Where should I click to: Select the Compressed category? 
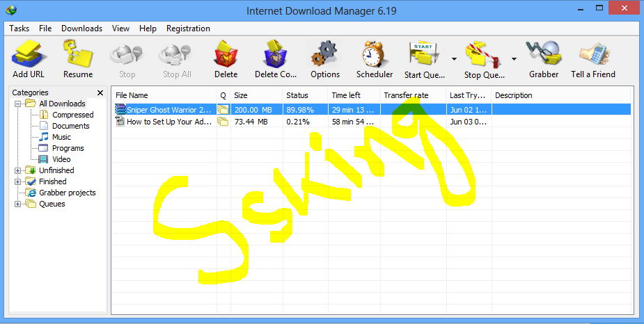[x=72, y=115]
